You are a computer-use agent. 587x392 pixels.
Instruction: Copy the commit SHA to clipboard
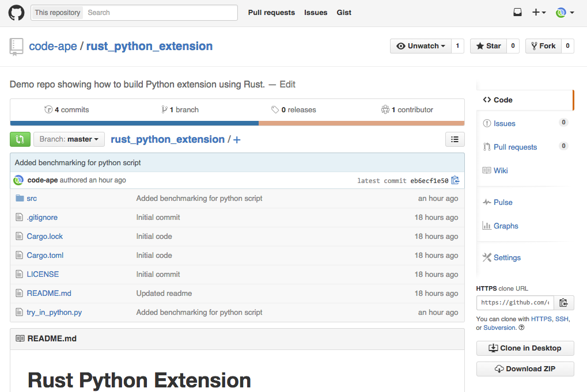click(456, 180)
